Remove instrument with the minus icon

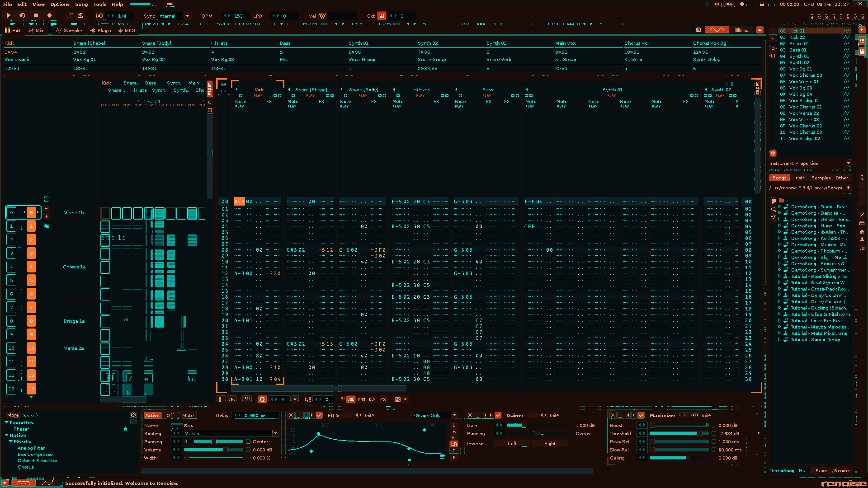coord(773,31)
